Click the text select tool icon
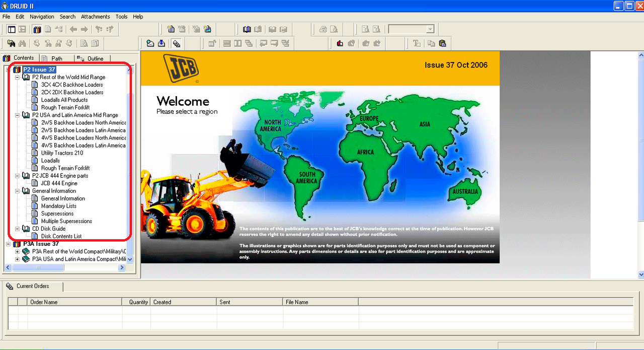The height and width of the screenshot is (350, 644). pyautogui.click(x=417, y=43)
